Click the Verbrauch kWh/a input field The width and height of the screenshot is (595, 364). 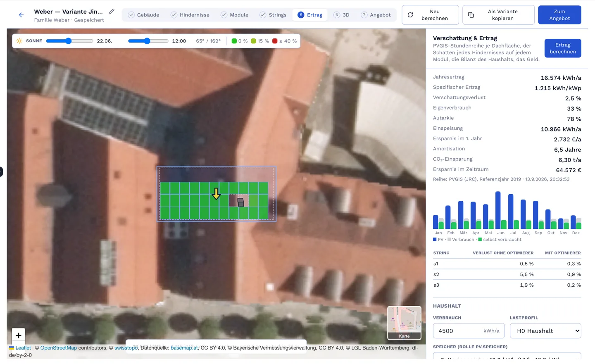pos(469,331)
